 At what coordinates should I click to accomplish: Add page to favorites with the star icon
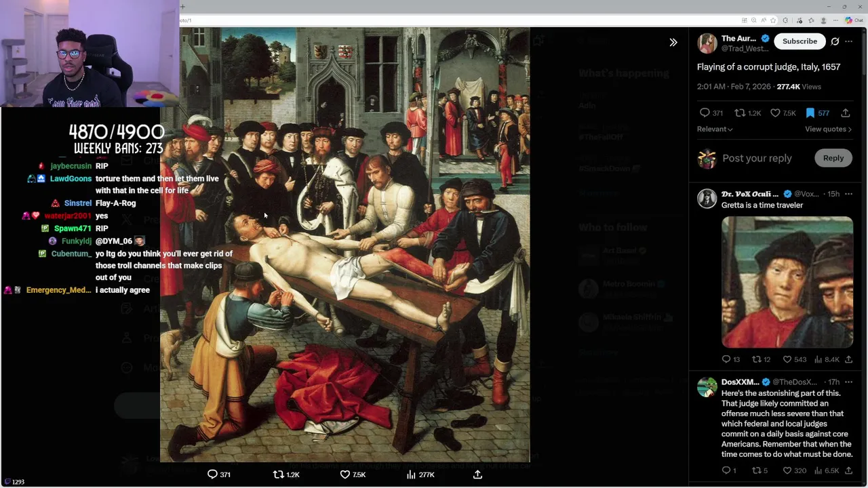773,20
